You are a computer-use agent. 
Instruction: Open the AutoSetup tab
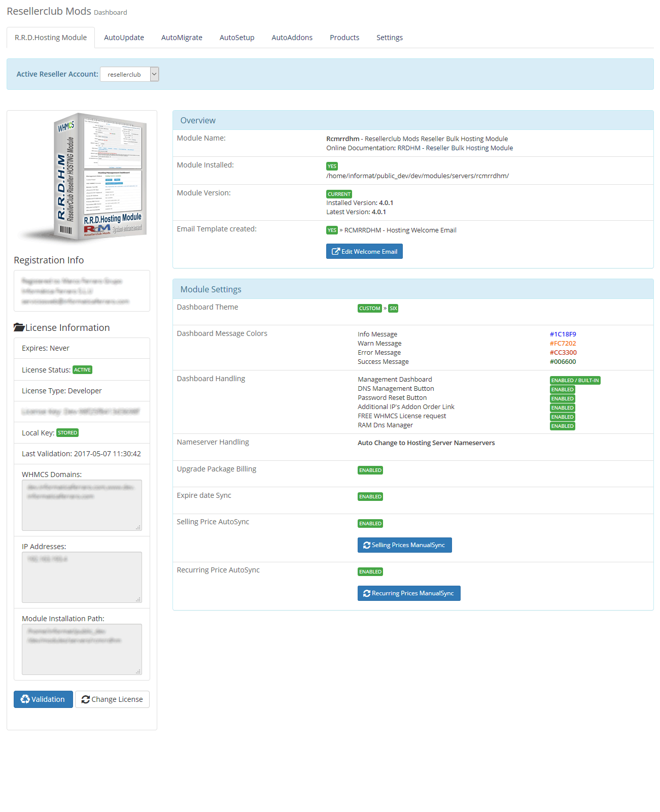(237, 38)
